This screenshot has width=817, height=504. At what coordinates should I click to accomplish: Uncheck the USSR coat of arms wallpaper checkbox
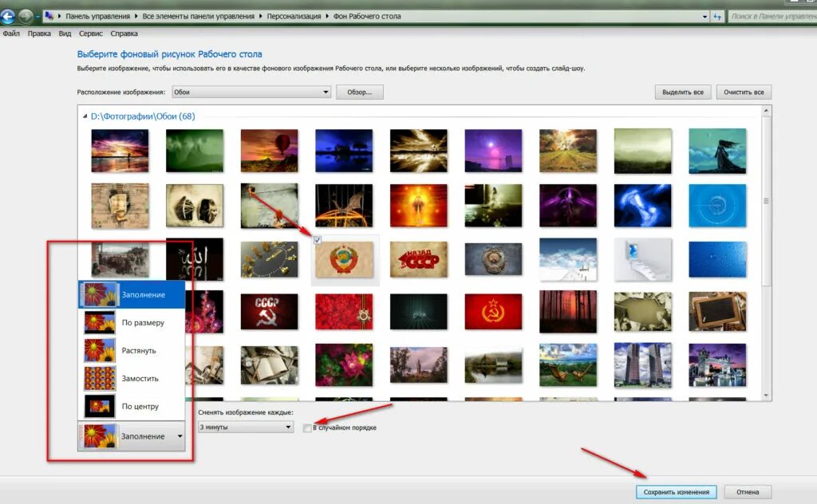pos(318,240)
